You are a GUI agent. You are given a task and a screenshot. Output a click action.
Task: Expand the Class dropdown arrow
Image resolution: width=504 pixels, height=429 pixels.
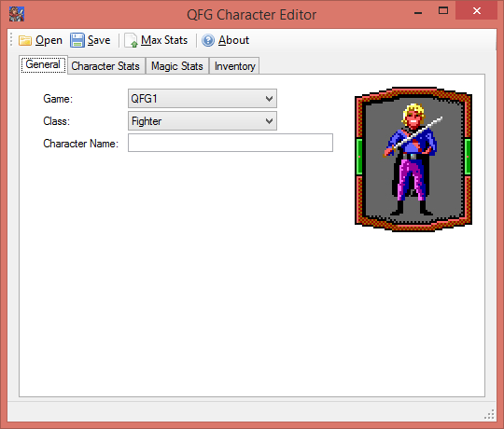[x=270, y=121]
